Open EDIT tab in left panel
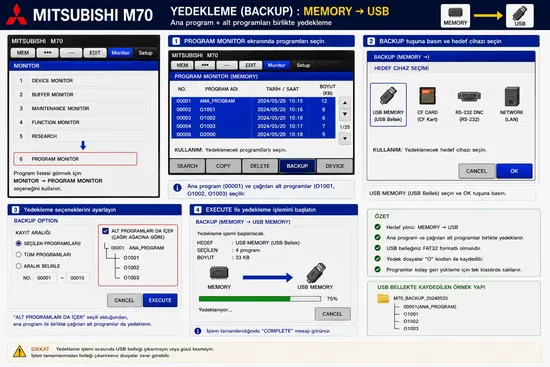The image size is (550, 367). pos(95,53)
